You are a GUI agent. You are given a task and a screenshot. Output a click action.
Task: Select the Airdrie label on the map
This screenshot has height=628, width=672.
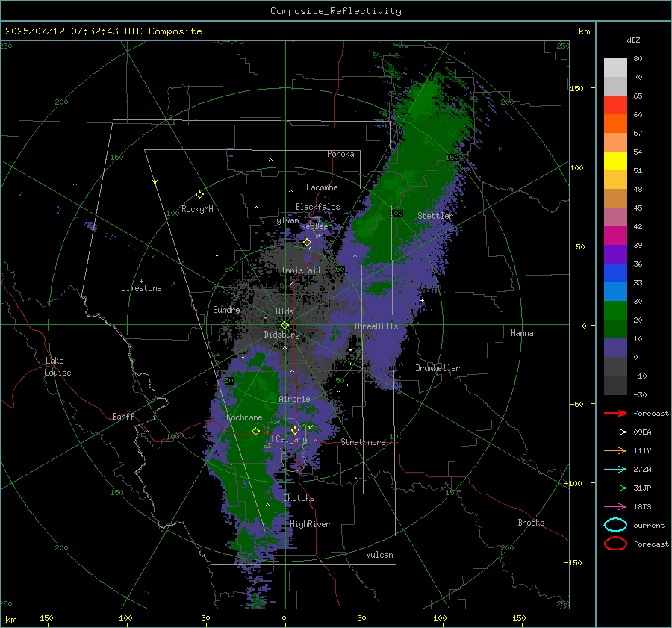coord(294,399)
